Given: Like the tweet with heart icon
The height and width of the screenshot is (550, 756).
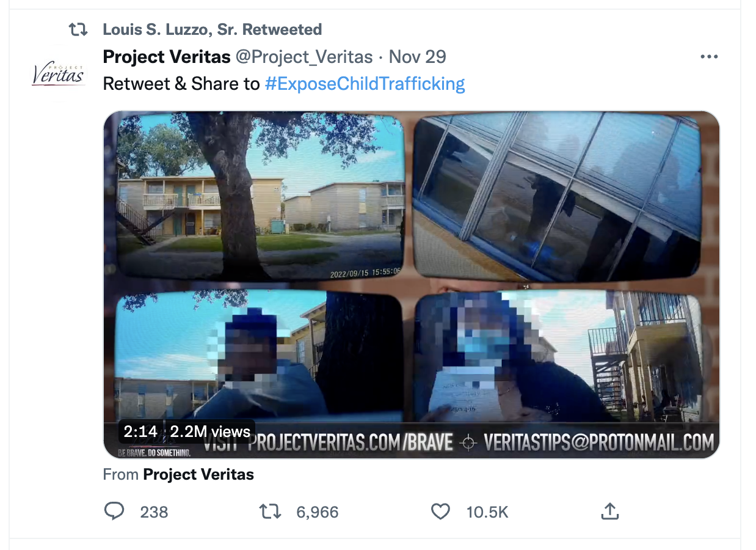Looking at the screenshot, I should coord(440,511).
